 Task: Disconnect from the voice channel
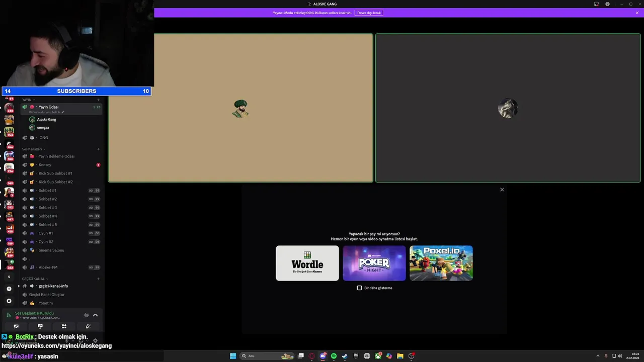click(x=95, y=315)
